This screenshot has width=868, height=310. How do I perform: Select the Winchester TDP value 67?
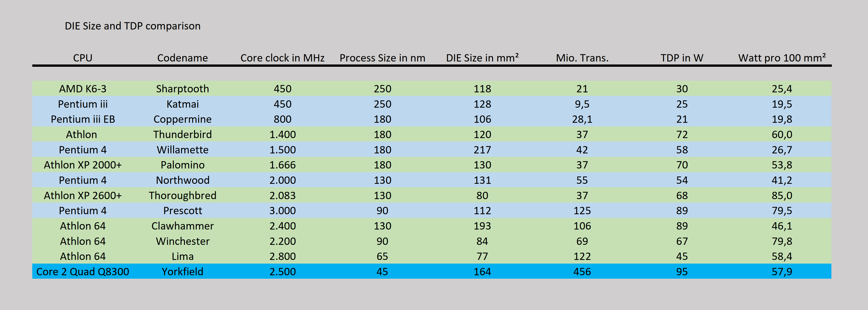tap(681, 241)
